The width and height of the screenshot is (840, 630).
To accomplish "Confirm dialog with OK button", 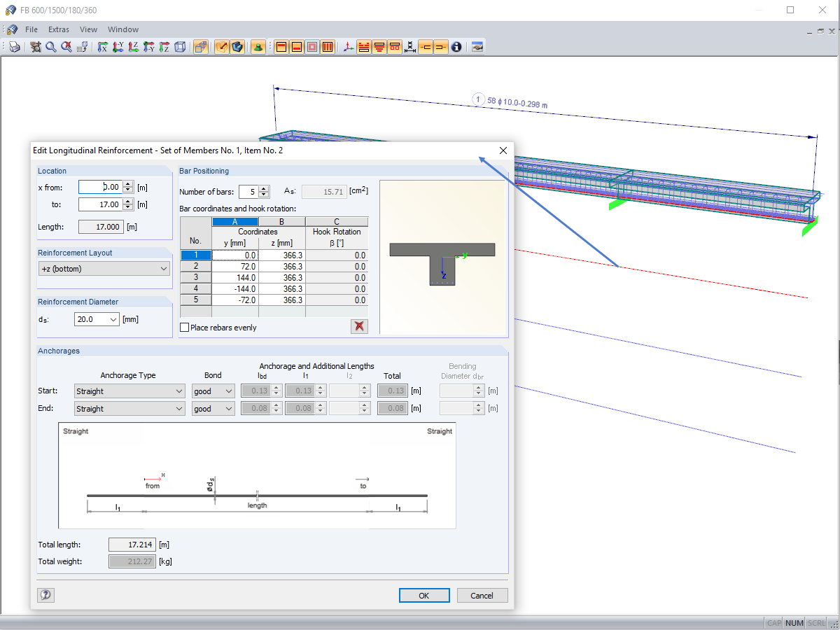I will click(x=424, y=595).
